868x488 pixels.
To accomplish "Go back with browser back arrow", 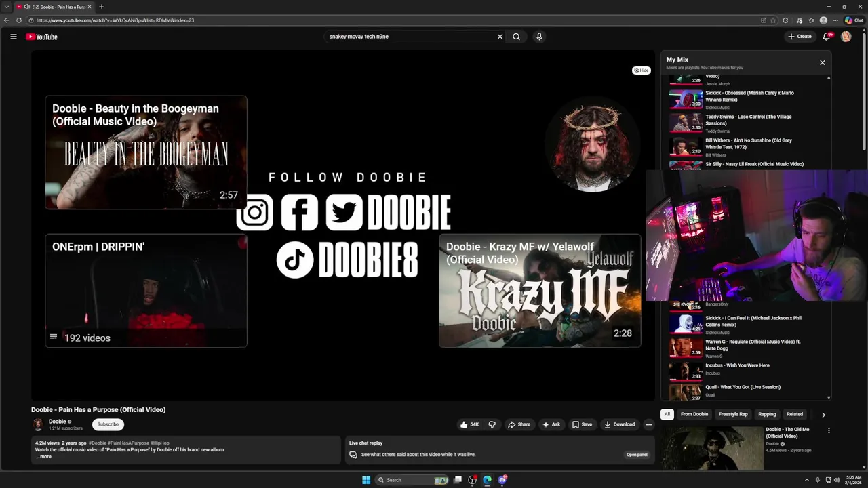I will click(x=7, y=20).
